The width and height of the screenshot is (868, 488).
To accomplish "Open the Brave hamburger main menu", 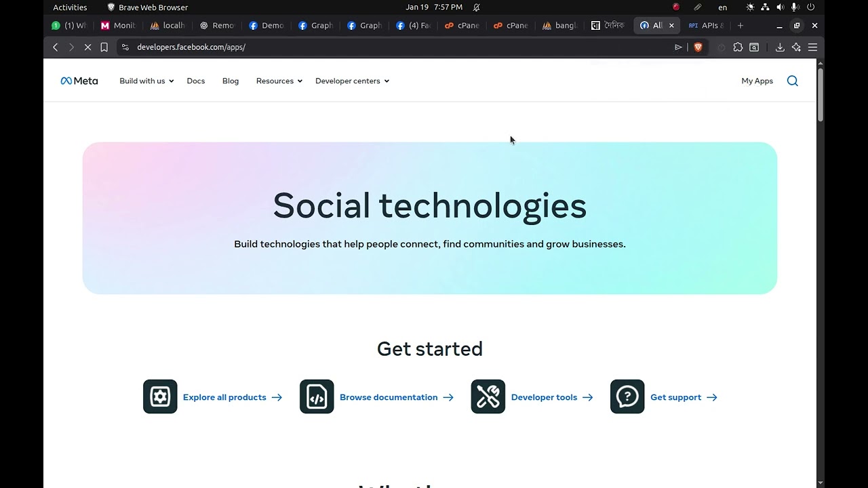I will tap(812, 47).
